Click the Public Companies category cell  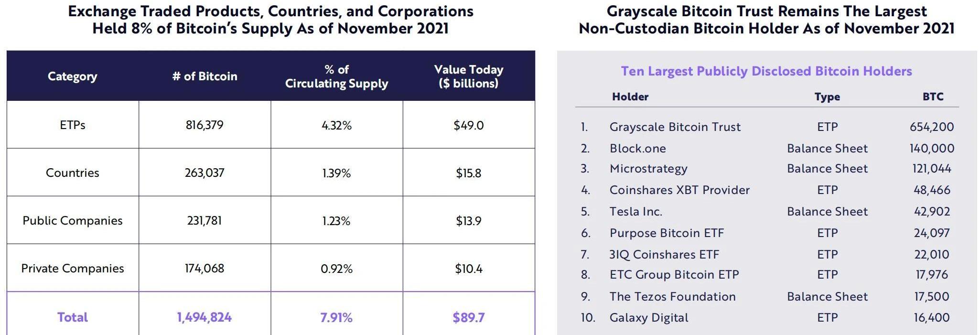click(73, 221)
